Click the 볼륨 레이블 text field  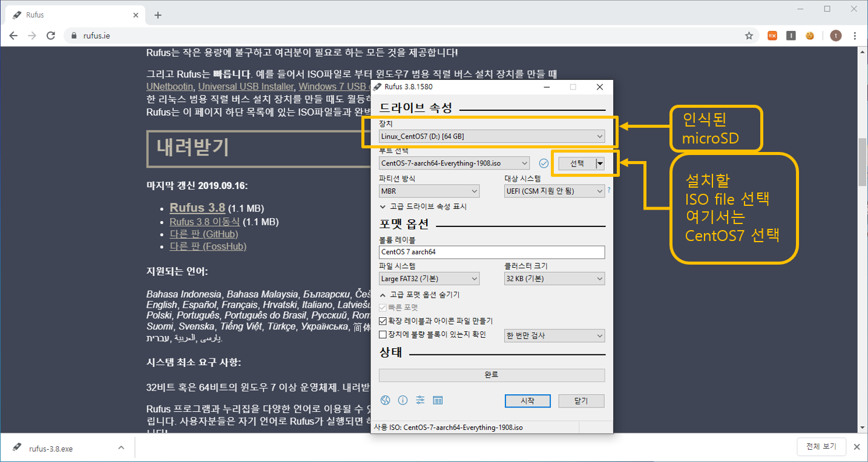492,252
